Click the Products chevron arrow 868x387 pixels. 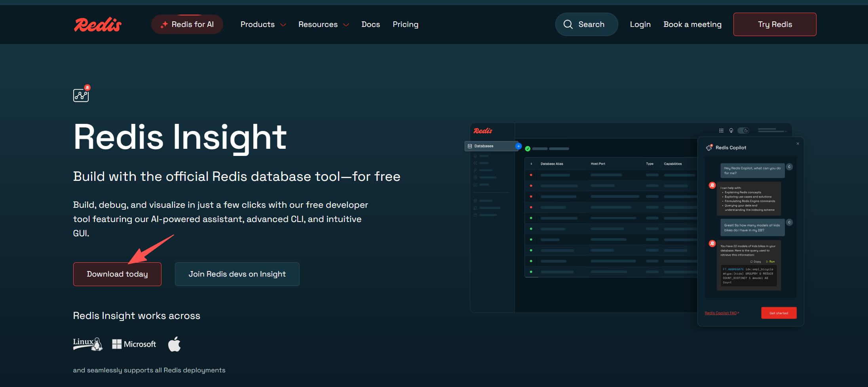[x=283, y=25]
